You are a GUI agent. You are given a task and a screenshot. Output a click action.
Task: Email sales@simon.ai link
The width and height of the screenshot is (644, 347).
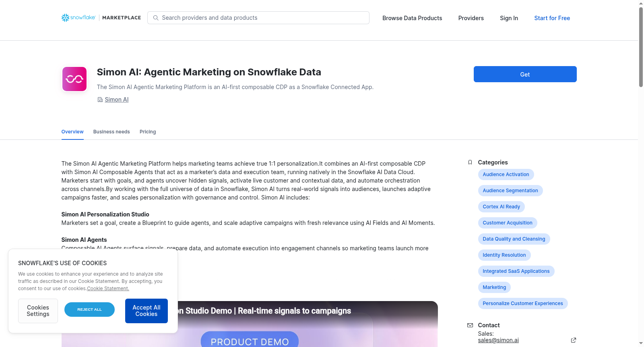pyautogui.click(x=498, y=340)
